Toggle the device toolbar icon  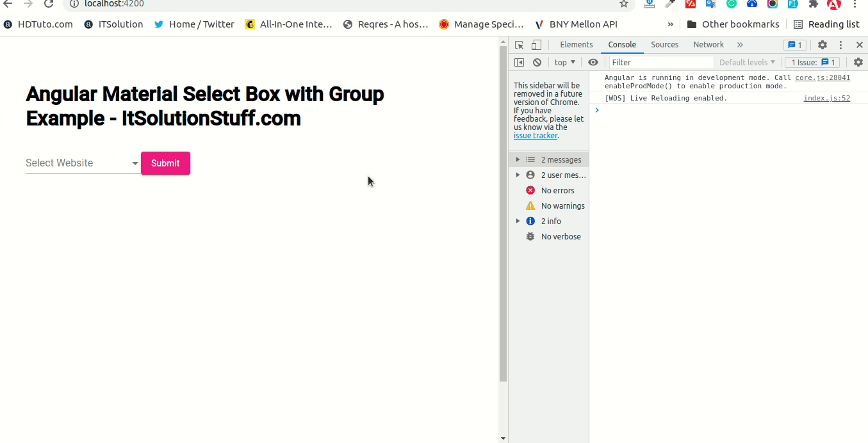tap(536, 44)
